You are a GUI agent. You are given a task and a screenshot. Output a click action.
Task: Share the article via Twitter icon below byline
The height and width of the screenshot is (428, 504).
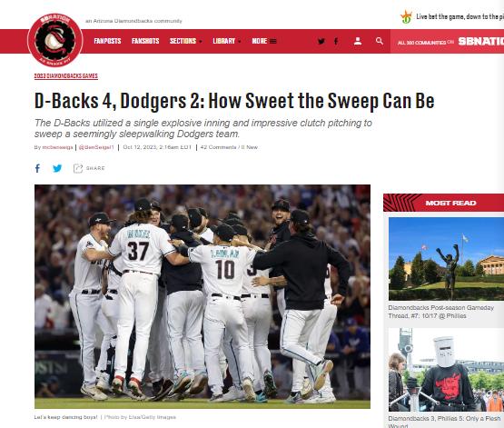(x=57, y=168)
